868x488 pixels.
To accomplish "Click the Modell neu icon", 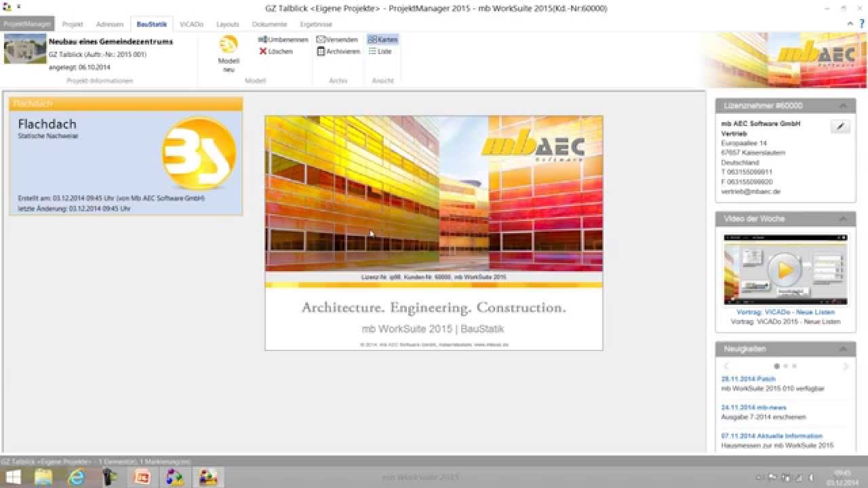I will click(229, 44).
